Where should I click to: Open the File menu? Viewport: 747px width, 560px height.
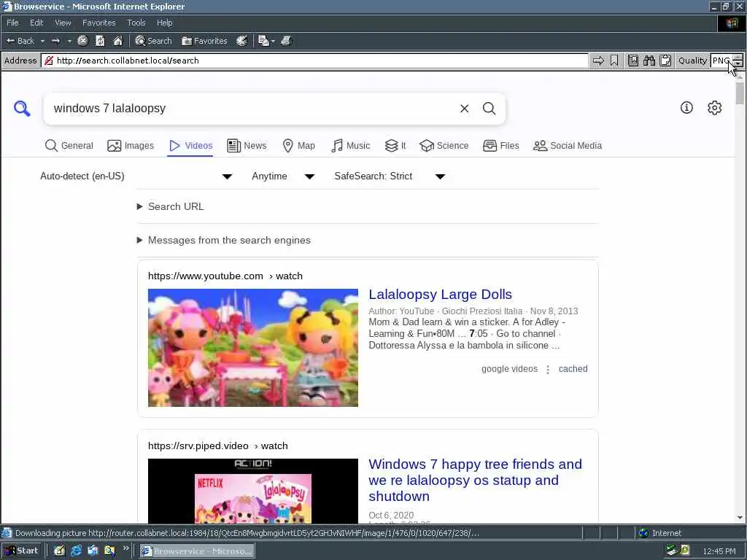(x=12, y=23)
